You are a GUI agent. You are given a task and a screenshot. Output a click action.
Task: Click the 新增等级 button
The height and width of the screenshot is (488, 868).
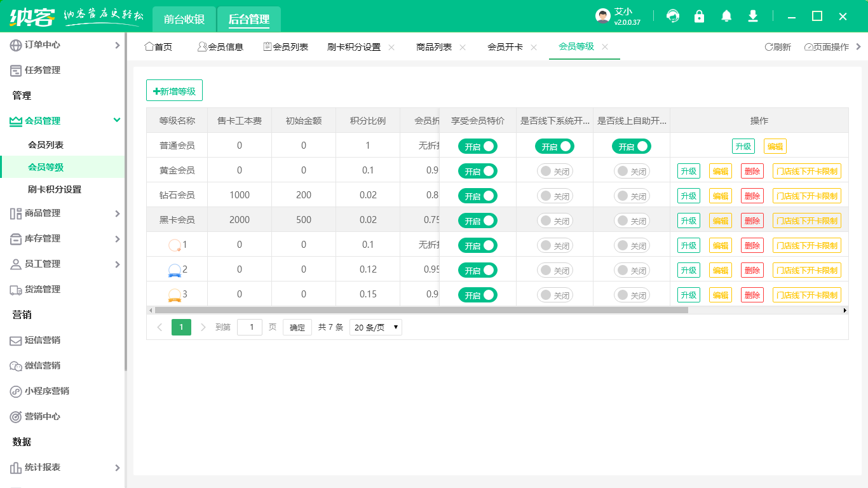coord(174,90)
